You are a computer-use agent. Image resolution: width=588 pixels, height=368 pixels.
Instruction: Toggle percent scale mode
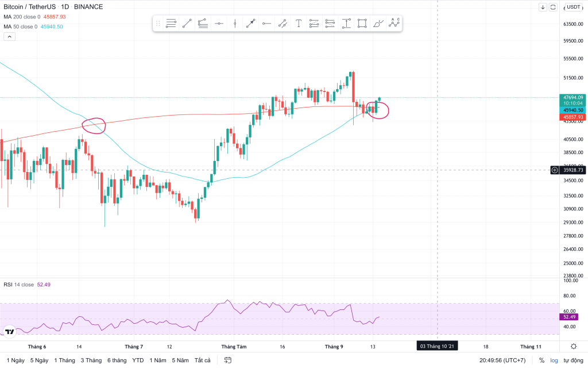coord(541,361)
